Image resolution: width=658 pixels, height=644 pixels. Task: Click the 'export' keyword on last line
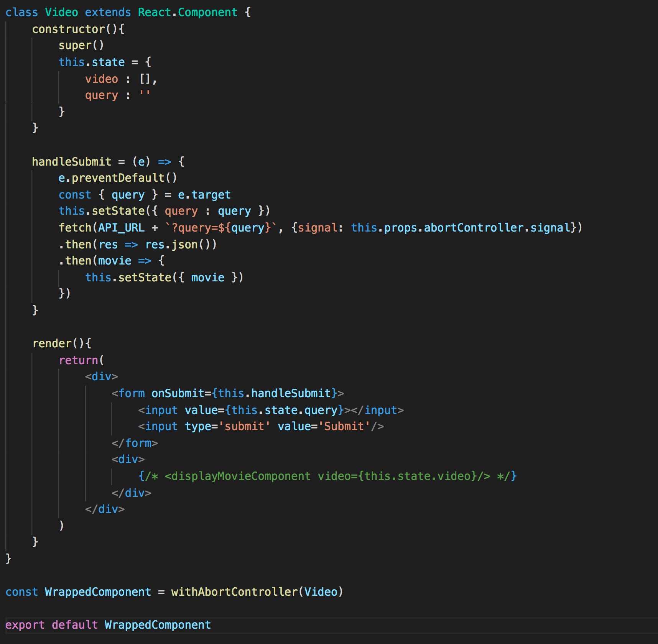[x=25, y=625]
